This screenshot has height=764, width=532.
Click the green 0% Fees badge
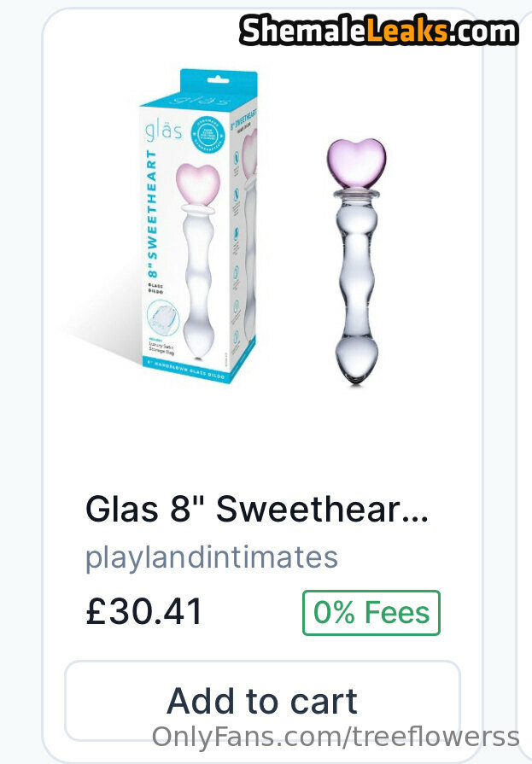(x=371, y=612)
